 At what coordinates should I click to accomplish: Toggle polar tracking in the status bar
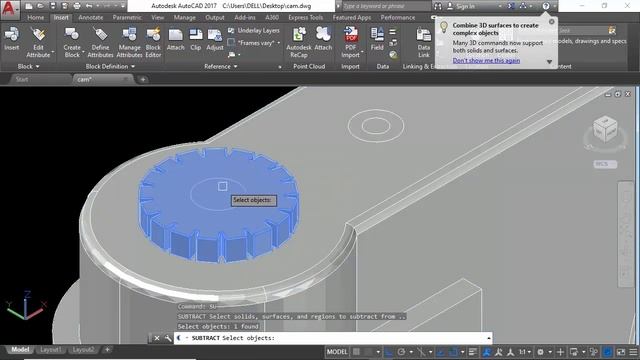click(401, 352)
